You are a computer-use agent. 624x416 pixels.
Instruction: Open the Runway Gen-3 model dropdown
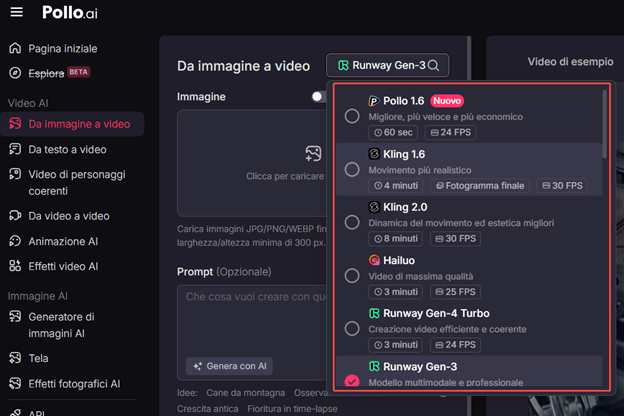(x=388, y=65)
